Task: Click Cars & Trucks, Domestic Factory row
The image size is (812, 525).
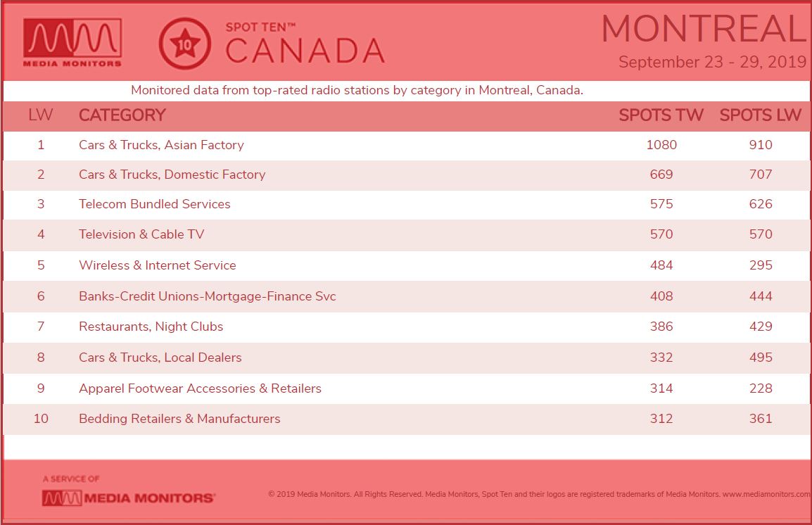Action: click(406, 175)
